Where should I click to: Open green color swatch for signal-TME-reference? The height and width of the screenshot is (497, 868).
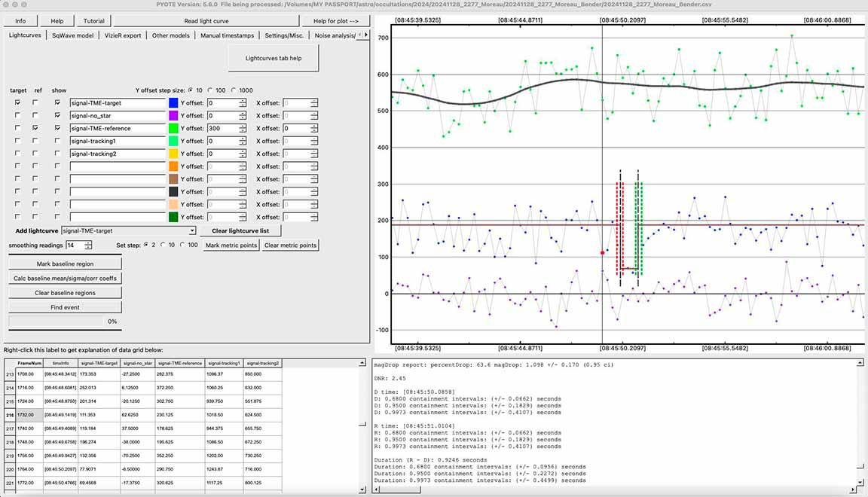[173, 129]
